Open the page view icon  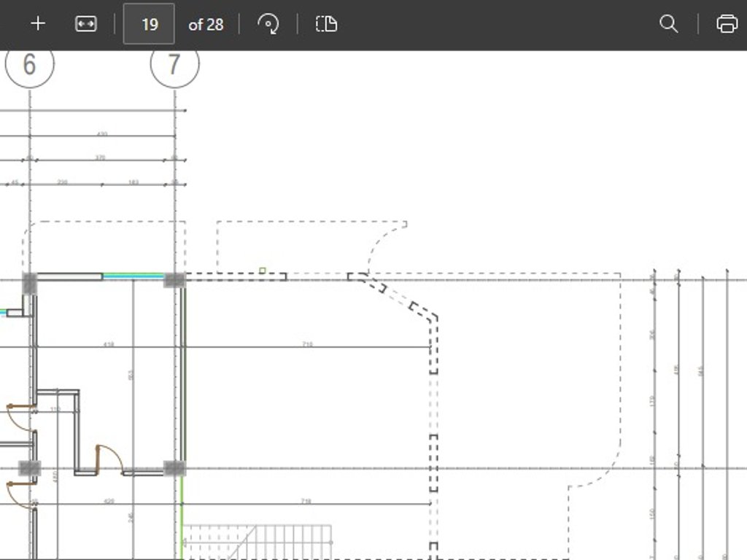coord(326,24)
